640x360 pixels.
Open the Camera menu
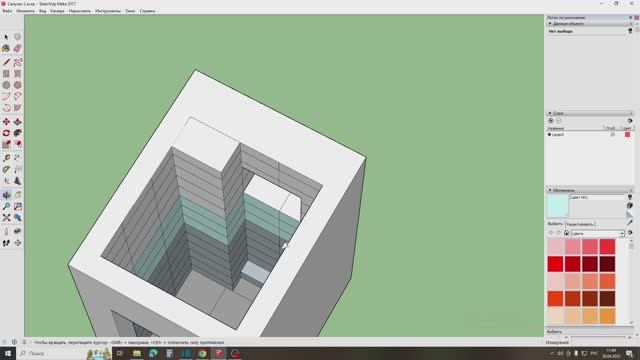(58, 11)
